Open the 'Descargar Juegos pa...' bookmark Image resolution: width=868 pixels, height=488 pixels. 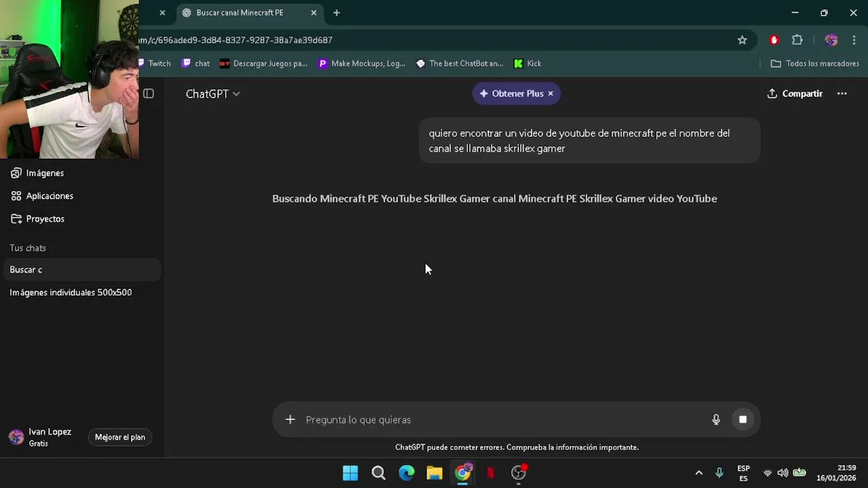(x=264, y=64)
